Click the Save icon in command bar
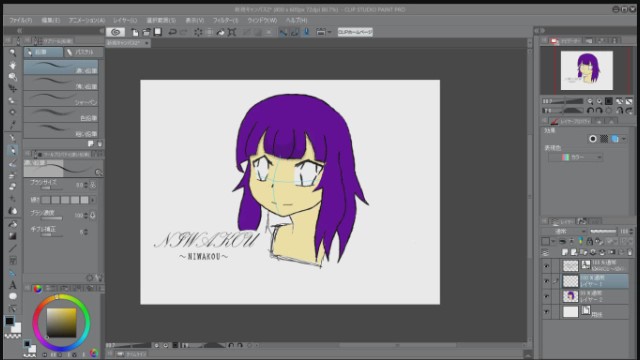The image size is (640, 360). (158, 32)
